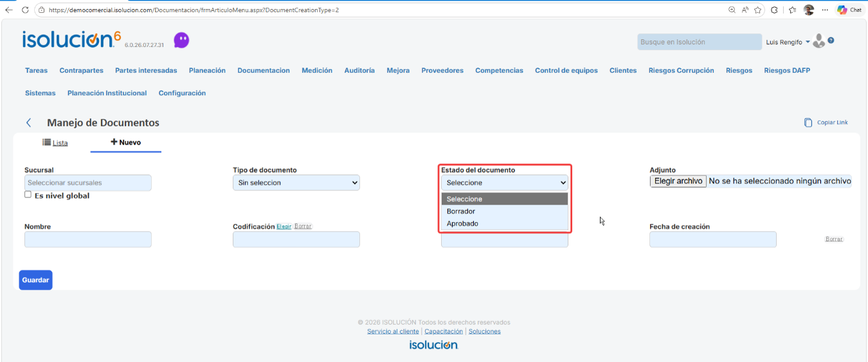
Task: Open the browser three-dots menu
Action: point(825,10)
